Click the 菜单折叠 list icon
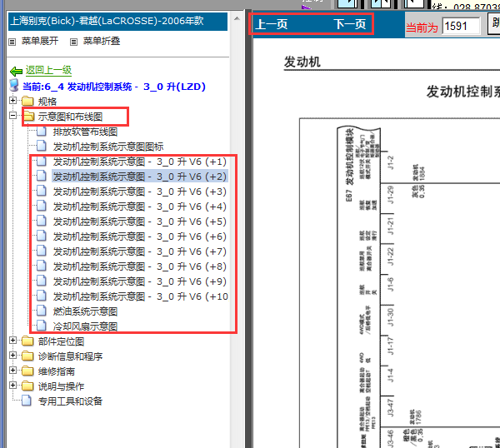The height and width of the screenshot is (448, 500). pyautogui.click(x=73, y=42)
